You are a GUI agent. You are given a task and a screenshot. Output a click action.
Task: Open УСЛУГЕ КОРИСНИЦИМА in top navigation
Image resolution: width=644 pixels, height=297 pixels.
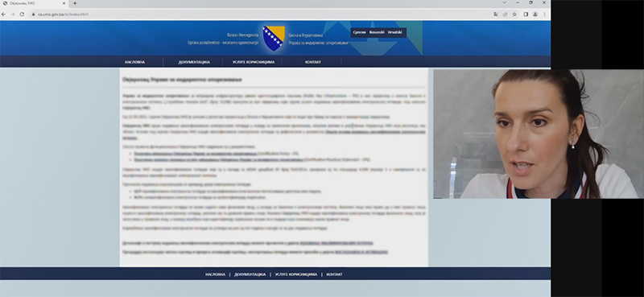click(254, 62)
